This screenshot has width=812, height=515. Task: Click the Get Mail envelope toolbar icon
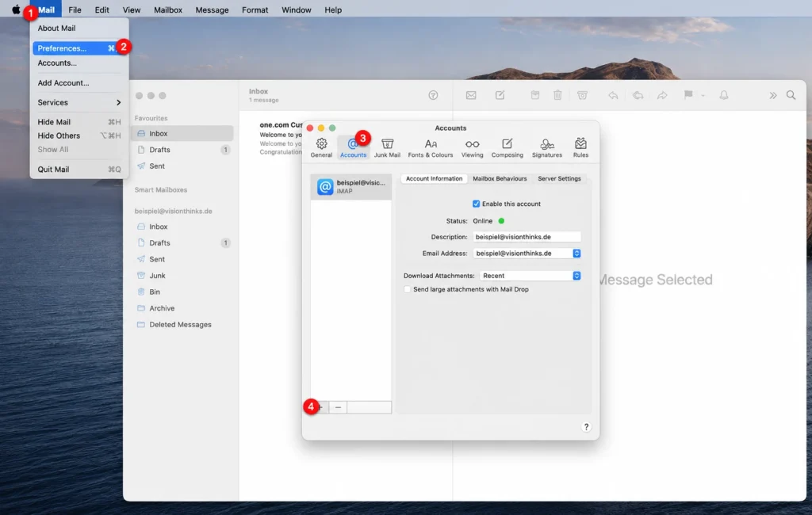click(471, 95)
